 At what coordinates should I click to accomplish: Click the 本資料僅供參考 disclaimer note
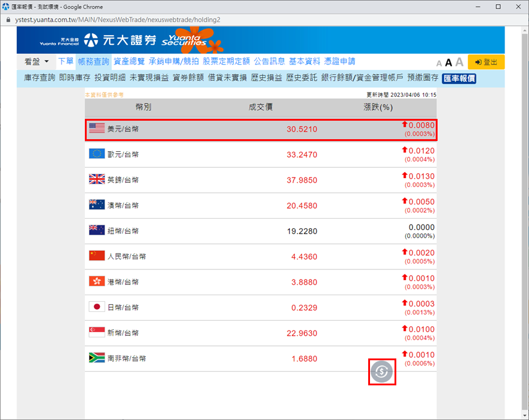[x=104, y=95]
